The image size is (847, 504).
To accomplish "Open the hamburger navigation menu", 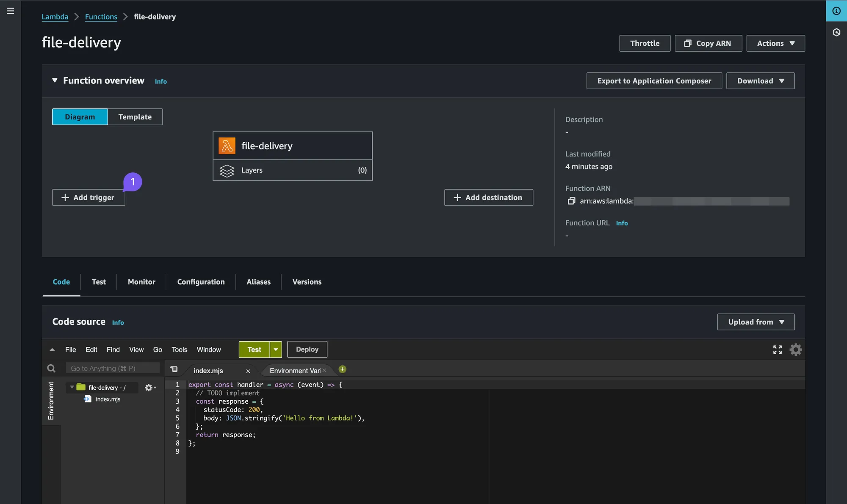I will click(x=11, y=11).
